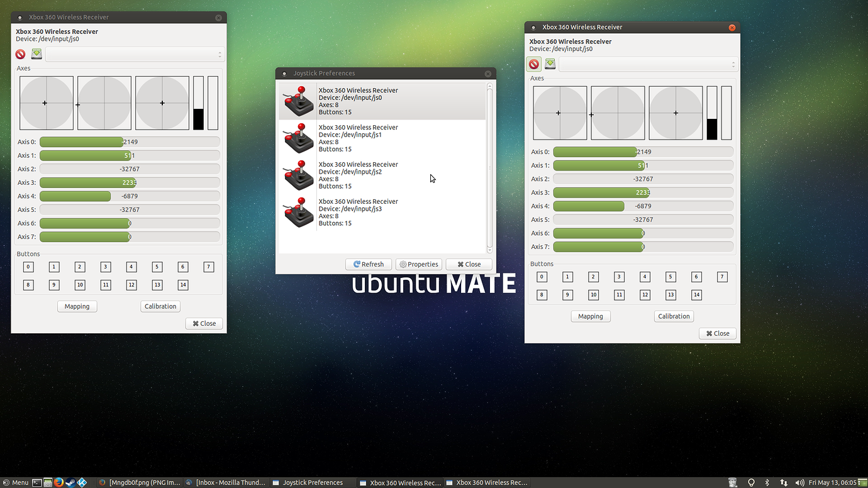Viewport: 868px width, 488px height.
Task: Select the js1 joystick icon in the device list
Action: coord(298,138)
